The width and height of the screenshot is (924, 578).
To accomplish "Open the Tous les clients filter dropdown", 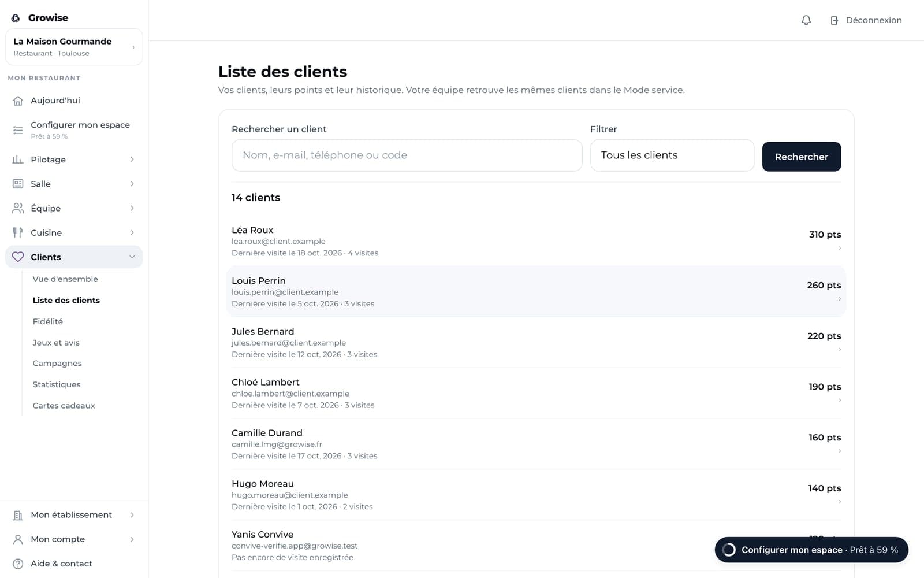I will click(x=672, y=155).
